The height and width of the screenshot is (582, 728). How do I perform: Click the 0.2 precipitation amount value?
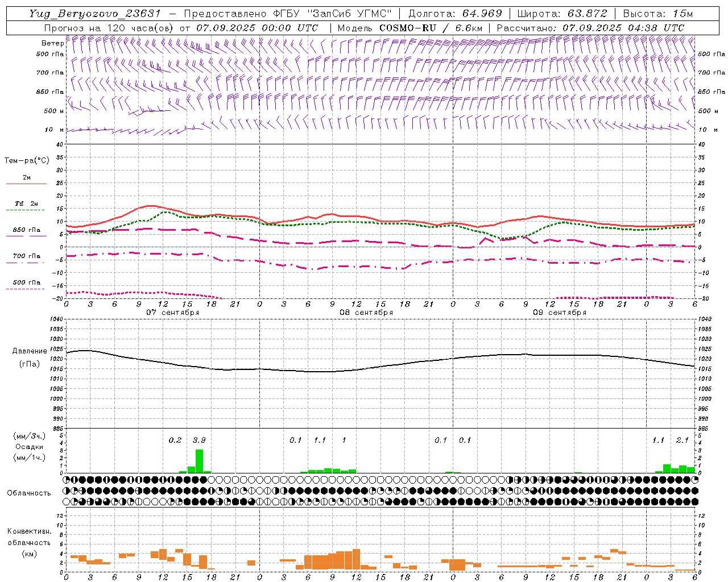pos(175,440)
